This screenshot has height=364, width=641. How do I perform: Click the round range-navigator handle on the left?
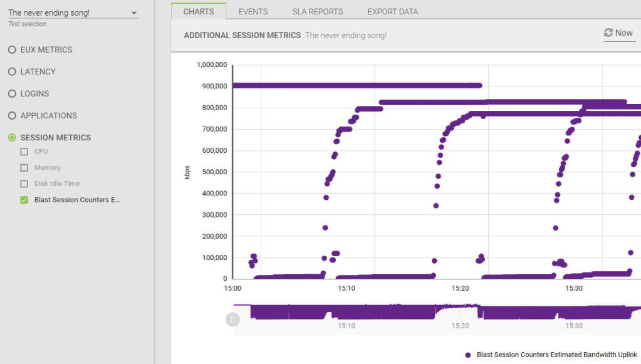(x=232, y=320)
